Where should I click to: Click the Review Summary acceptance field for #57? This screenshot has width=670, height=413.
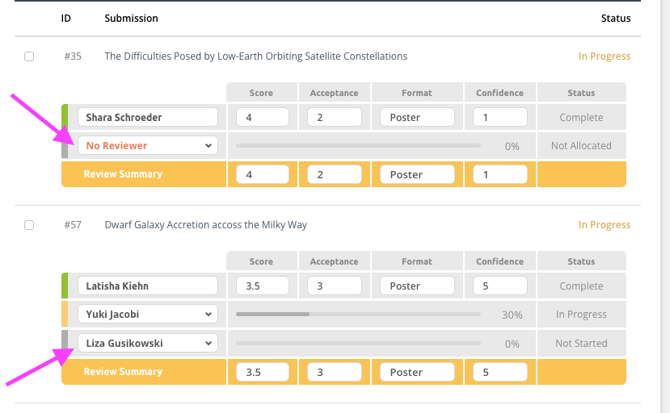click(x=333, y=372)
